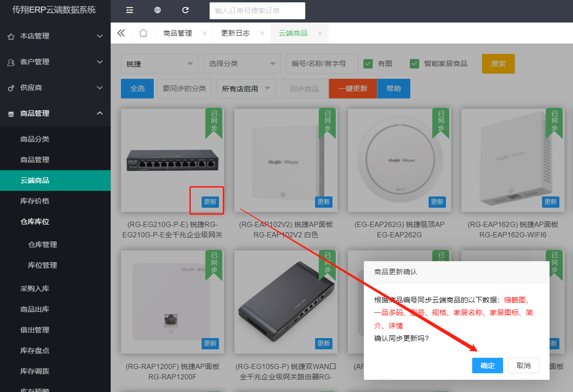Expand the 客户管理 sidebar menu

pyautogui.click(x=55, y=62)
